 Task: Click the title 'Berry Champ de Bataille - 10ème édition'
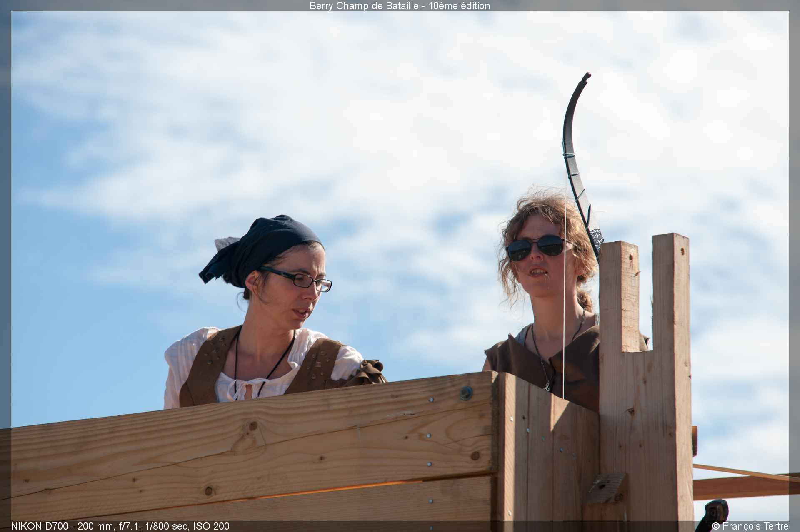click(400, 6)
